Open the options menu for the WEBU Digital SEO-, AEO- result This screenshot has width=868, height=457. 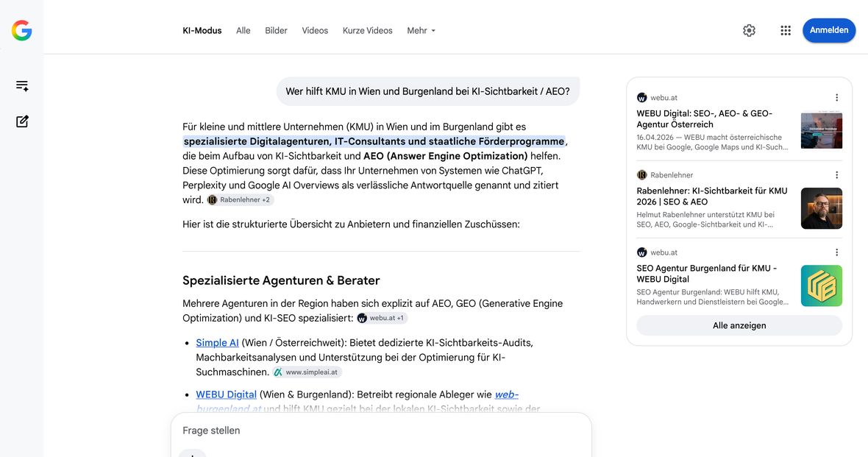836,97
